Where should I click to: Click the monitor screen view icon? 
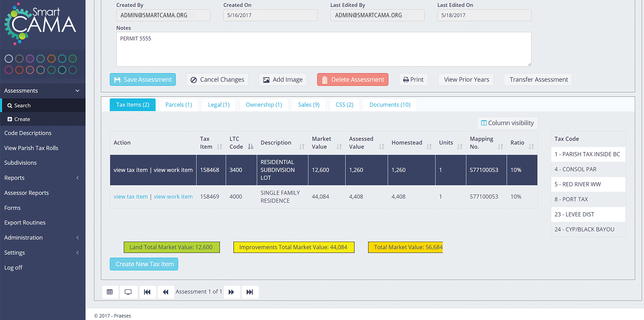point(128,292)
